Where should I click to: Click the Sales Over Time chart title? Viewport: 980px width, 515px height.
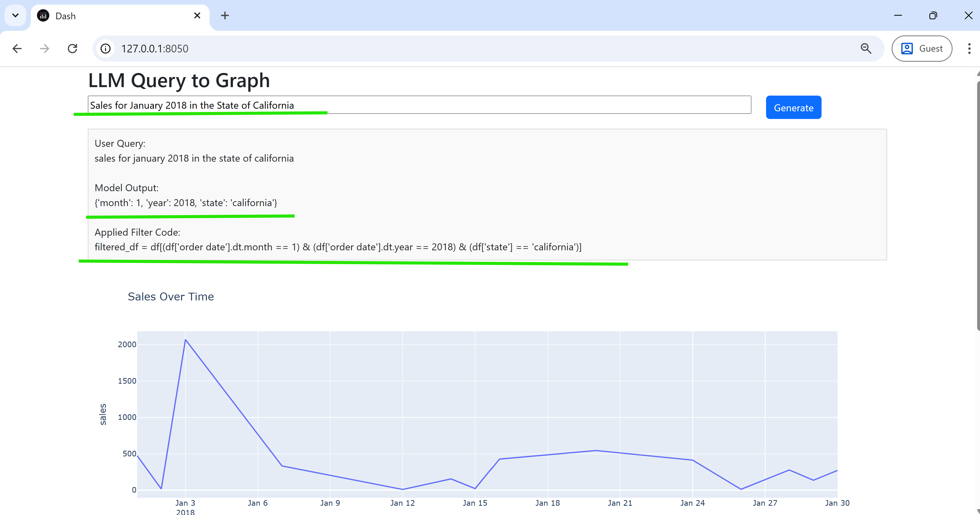(x=171, y=297)
